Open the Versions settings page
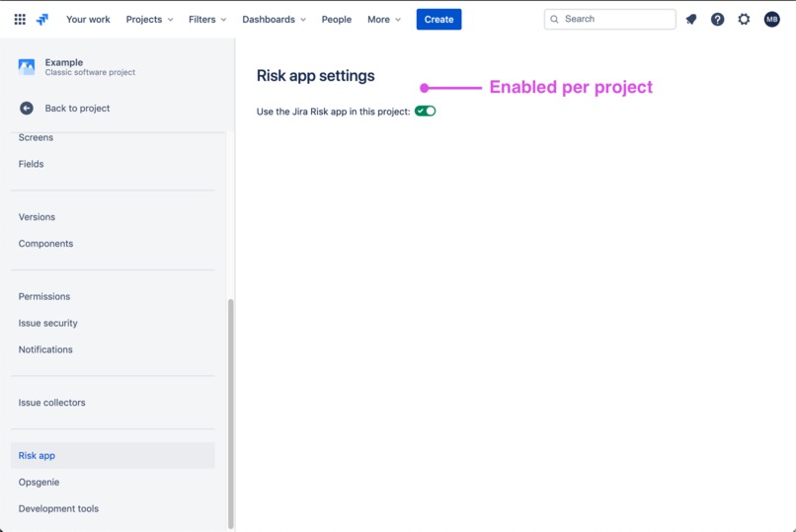The width and height of the screenshot is (796, 532). [x=37, y=217]
